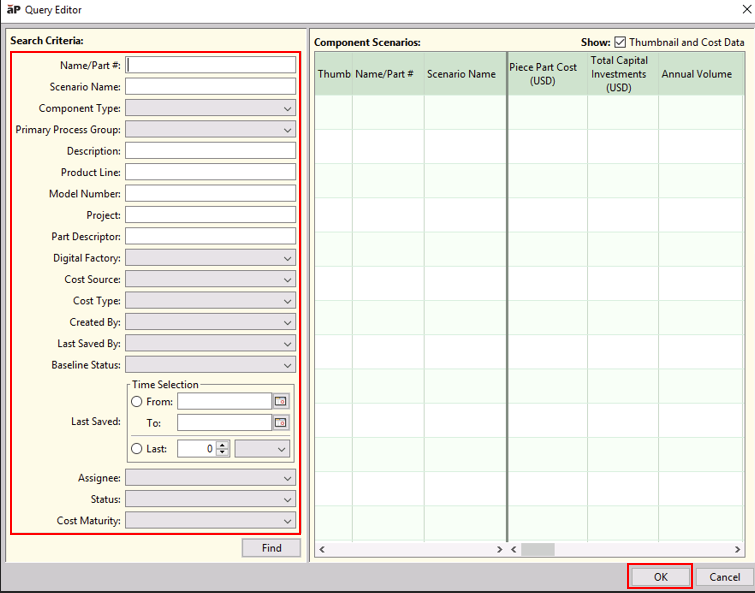Open the Cost Maturity dropdown

210,521
